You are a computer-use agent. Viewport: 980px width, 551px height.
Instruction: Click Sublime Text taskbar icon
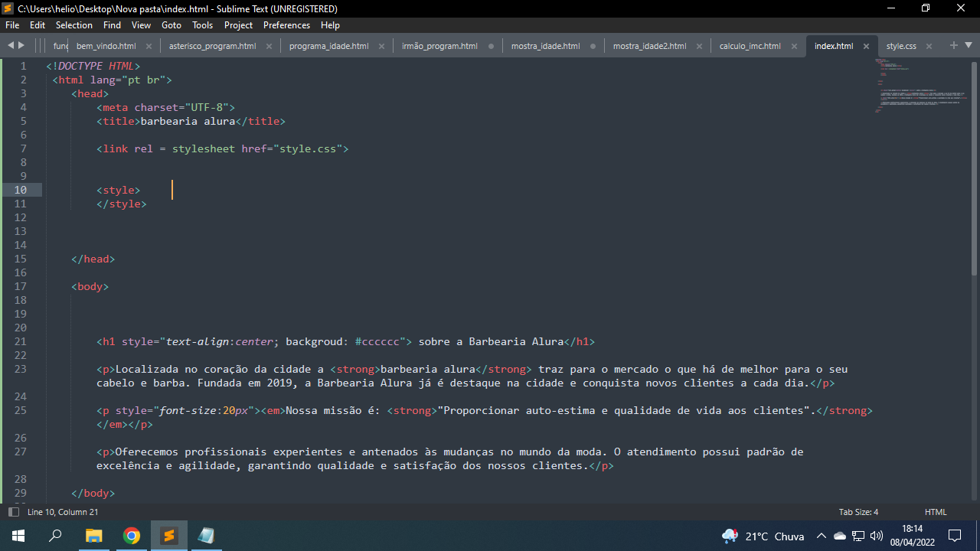pos(169,536)
